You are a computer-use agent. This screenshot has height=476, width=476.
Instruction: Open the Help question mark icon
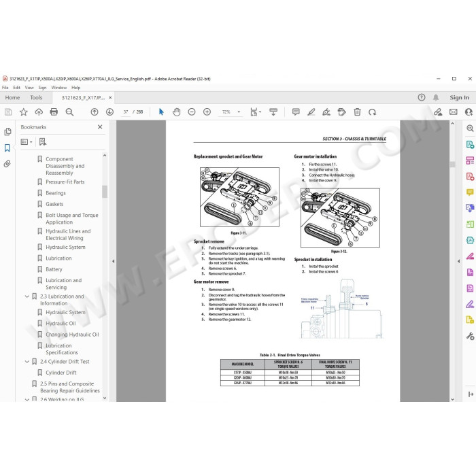pyautogui.click(x=422, y=97)
